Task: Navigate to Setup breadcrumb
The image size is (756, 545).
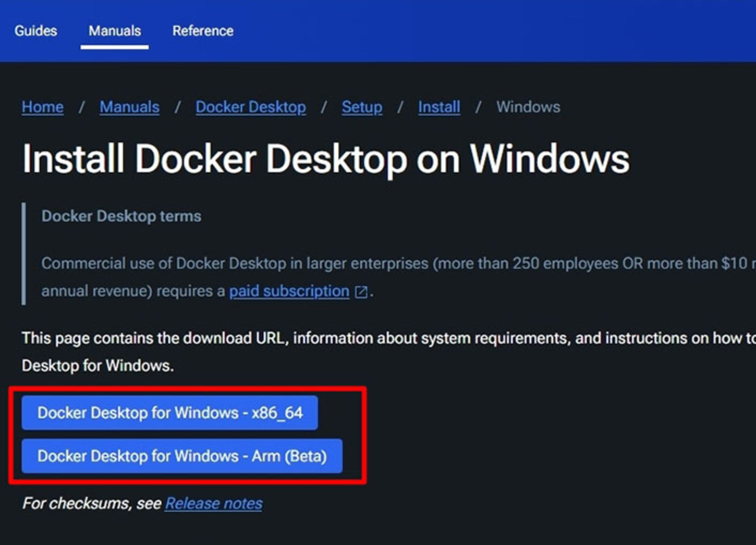Action: click(362, 107)
